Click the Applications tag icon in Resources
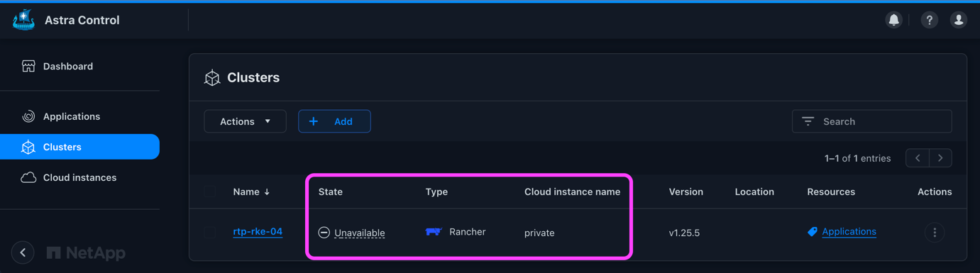The width and height of the screenshot is (980, 273). tap(813, 231)
